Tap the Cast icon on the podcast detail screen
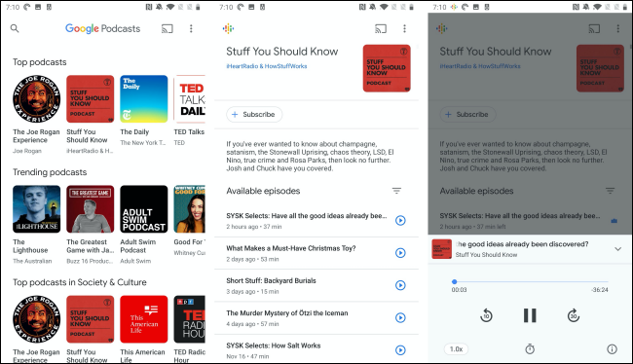Viewport: 633px width, 364px height. 381,28
